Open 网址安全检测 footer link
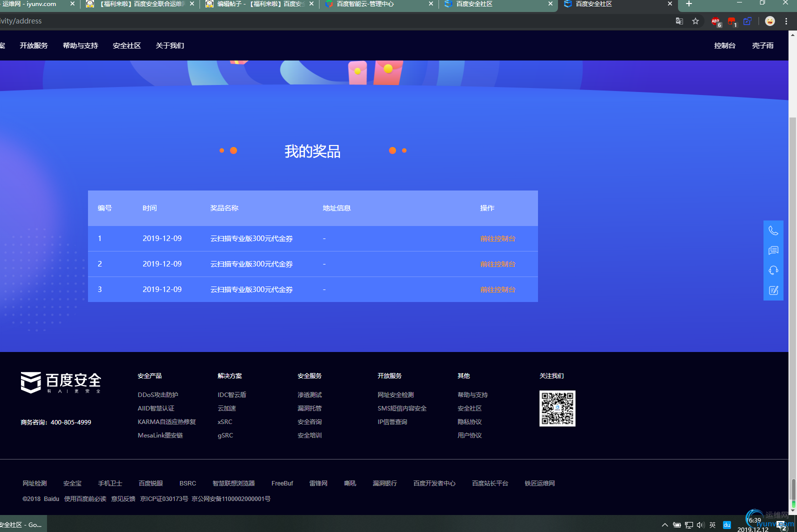The image size is (797, 532). pos(395,395)
